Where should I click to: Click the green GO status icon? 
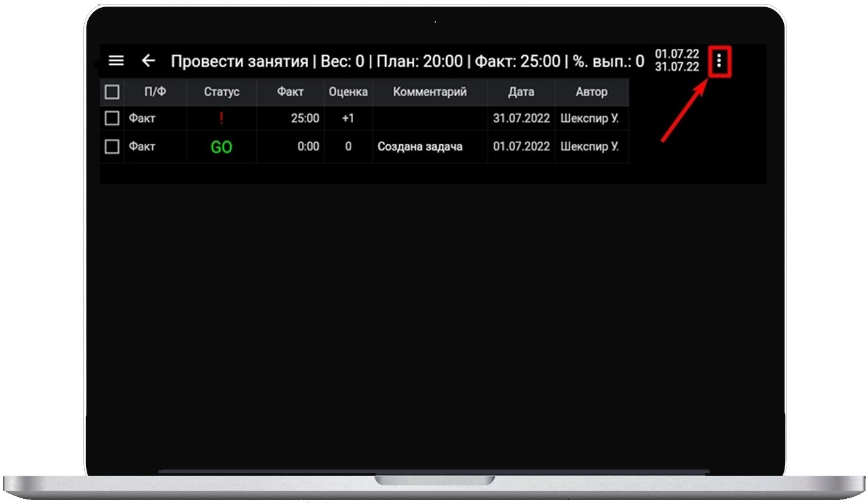tap(221, 147)
